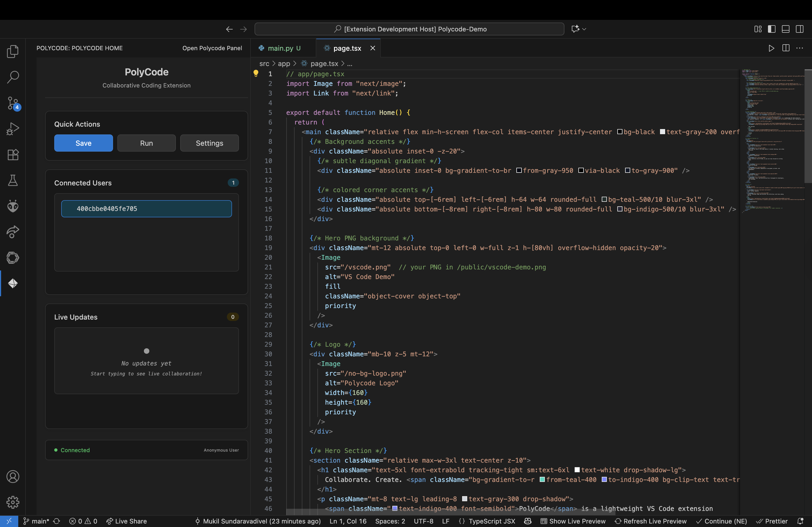Select connected user 400cbbe0405fe705
The height and width of the screenshot is (527, 812).
pyautogui.click(x=146, y=208)
